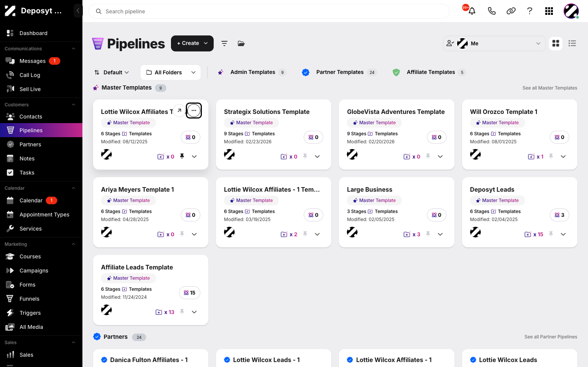This screenshot has height=367, width=588.
Task: Open Services in the sidebar
Action: pyautogui.click(x=41, y=229)
